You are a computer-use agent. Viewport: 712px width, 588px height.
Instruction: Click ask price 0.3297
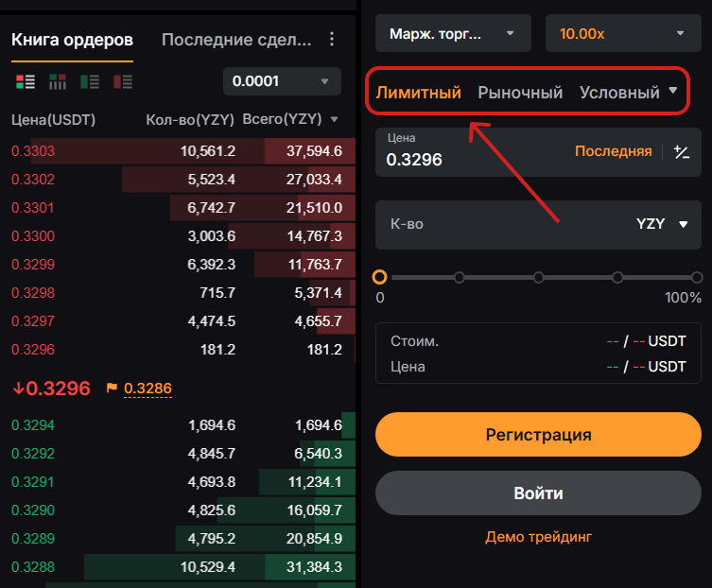pyautogui.click(x=33, y=321)
